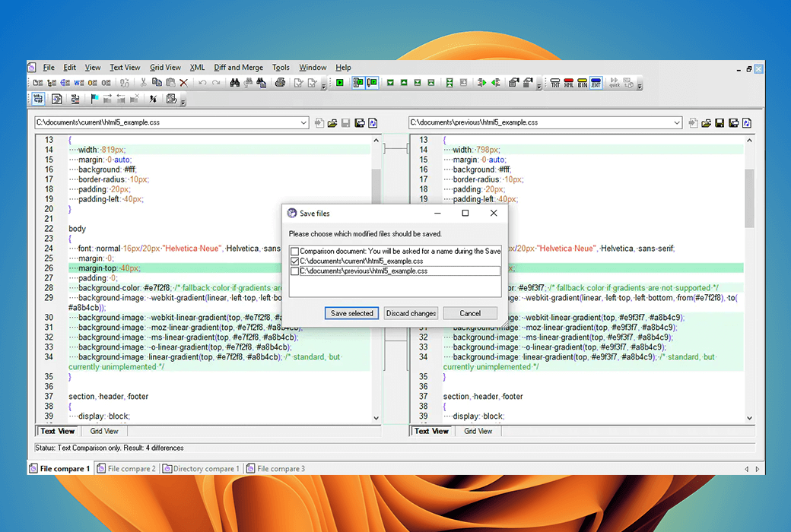Switch left pane to Grid View tab
Viewport: 791px width, 532px height.
(x=104, y=431)
